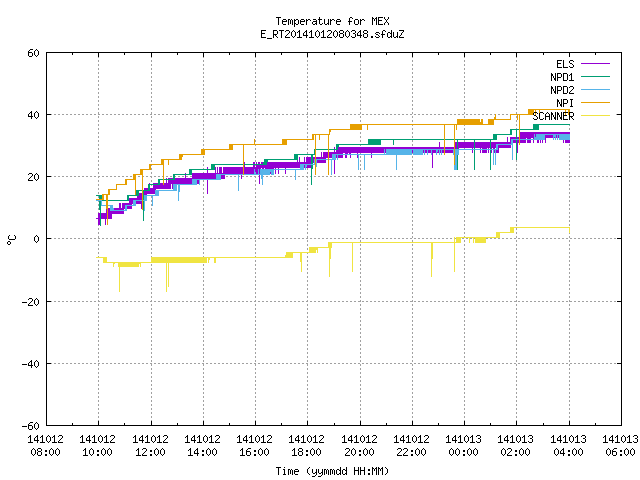Screen dimensions: 640x480
Task: Click the °C y-axis unit label
Action: pyautogui.click(x=12, y=240)
